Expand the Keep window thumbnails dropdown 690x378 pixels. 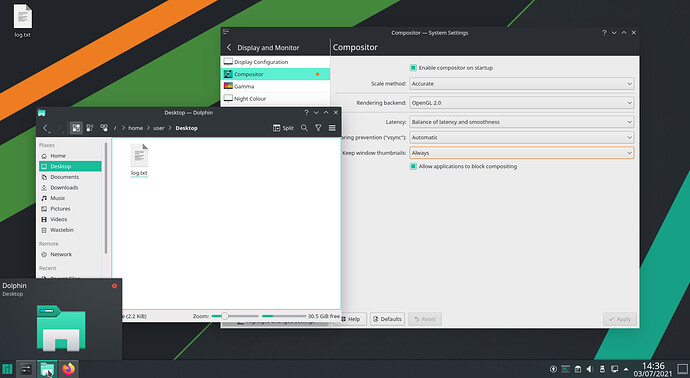[x=521, y=153]
